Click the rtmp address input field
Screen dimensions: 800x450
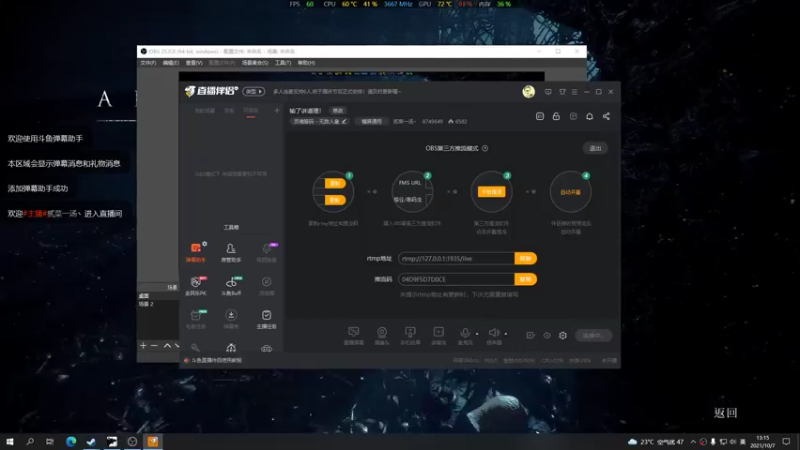pos(456,259)
